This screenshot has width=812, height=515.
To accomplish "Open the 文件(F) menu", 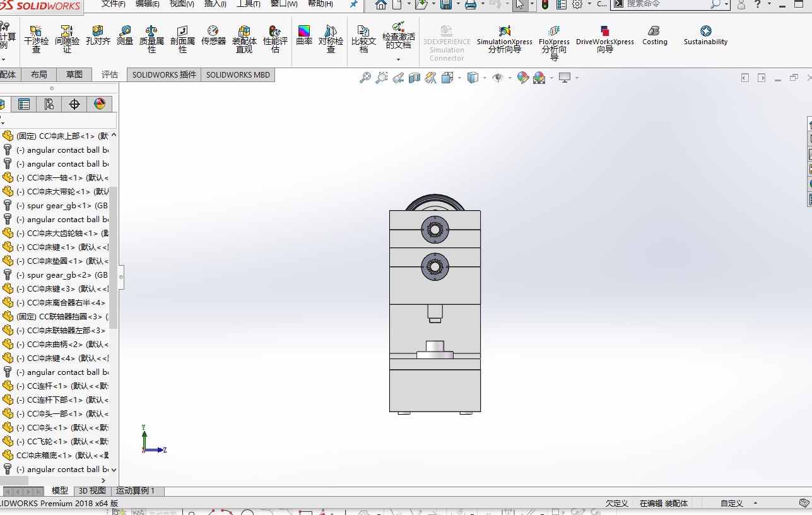I will (x=114, y=4).
